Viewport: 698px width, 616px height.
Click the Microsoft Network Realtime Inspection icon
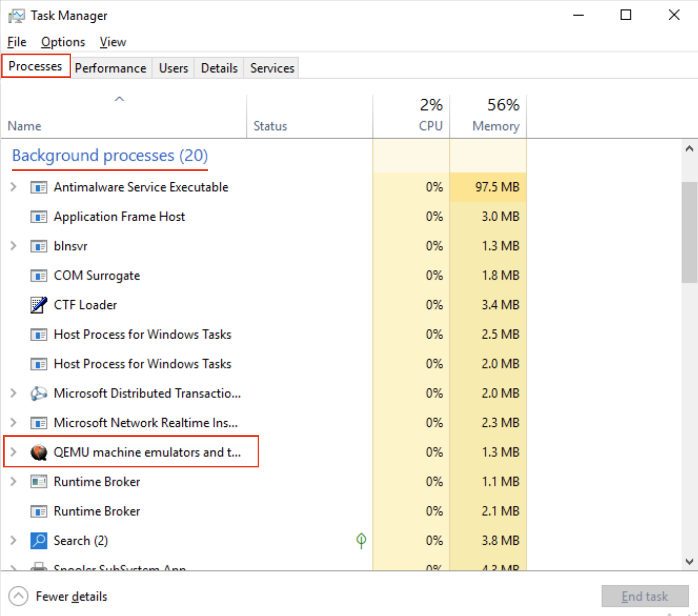click(38, 423)
